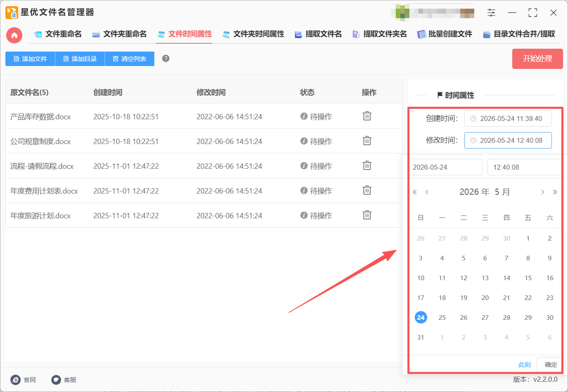This screenshot has width=568, height=392.
Task: Select day 28 of May in calendar
Action: tap(506, 317)
